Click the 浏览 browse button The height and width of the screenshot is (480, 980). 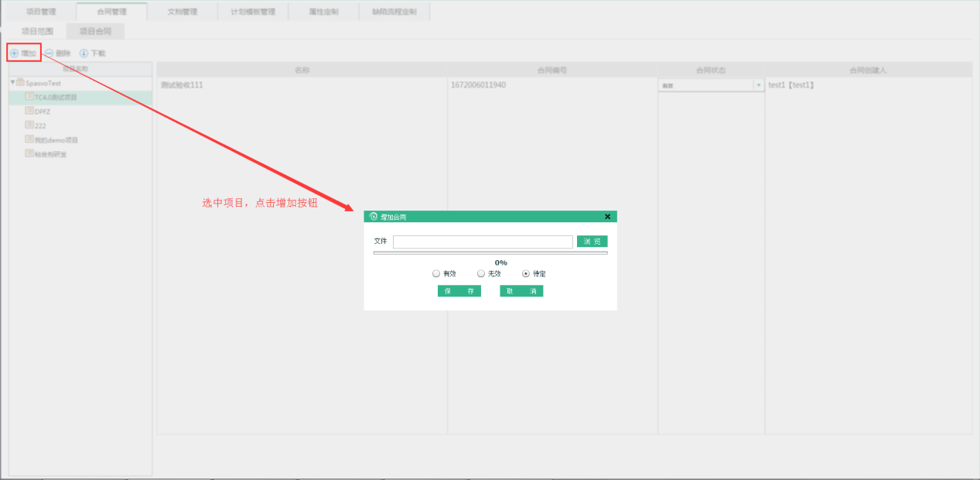[592, 242]
